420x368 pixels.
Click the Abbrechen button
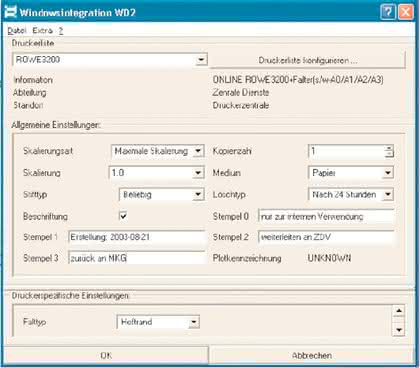(312, 355)
